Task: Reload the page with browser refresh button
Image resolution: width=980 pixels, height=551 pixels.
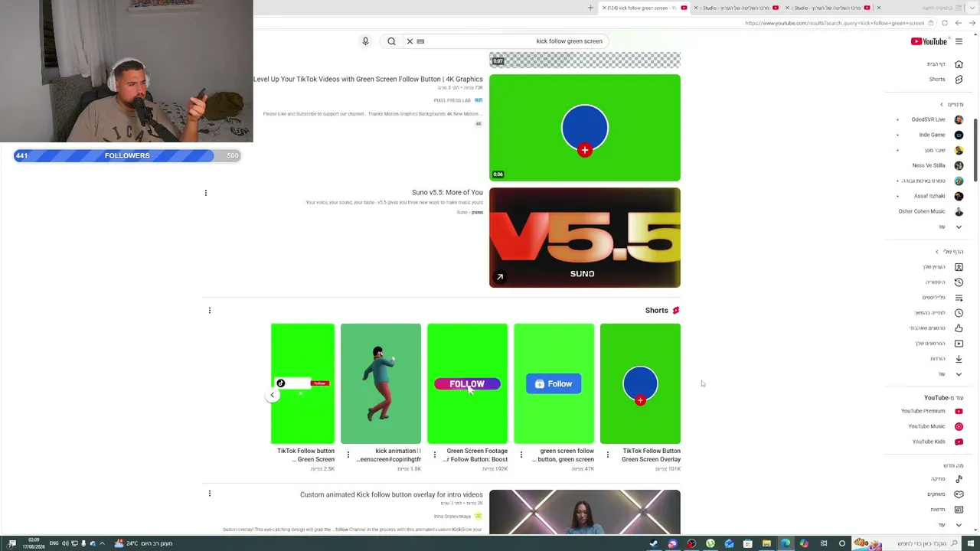Action: 944,23
